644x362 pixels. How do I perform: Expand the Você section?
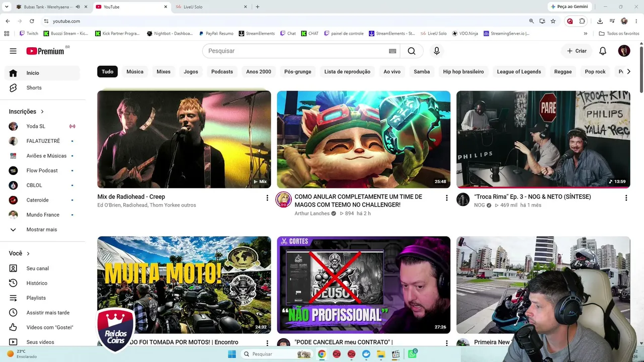20,253
